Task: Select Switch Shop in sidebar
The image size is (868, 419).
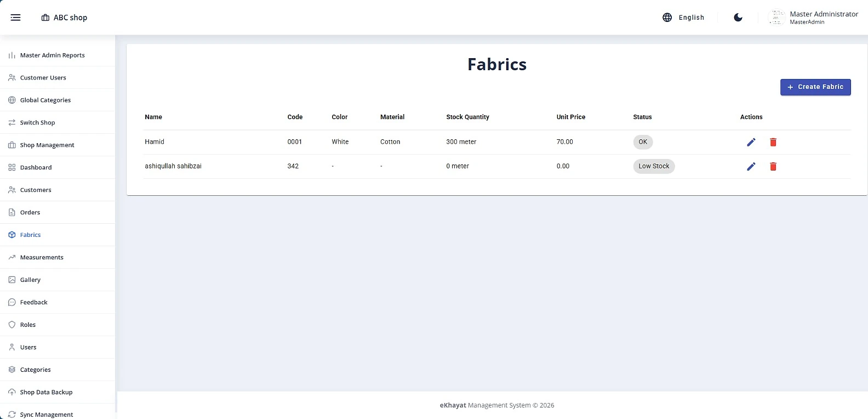Action: click(58, 123)
